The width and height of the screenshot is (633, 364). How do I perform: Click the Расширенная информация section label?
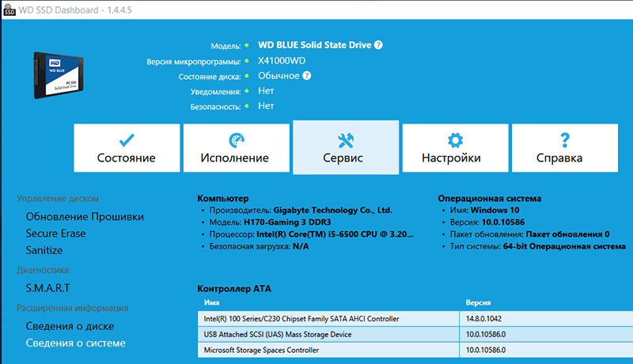coord(73,308)
